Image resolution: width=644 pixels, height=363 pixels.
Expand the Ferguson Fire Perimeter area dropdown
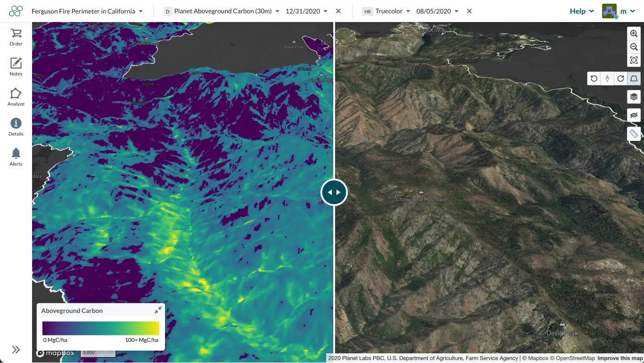(x=87, y=11)
